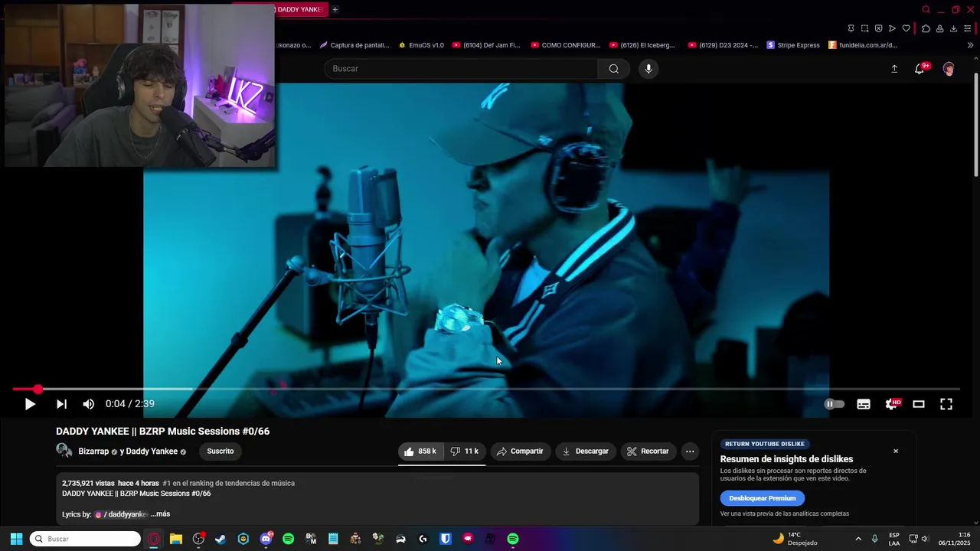Click the Bizarrap channel avatar
The image size is (980, 551).
pyautogui.click(x=64, y=451)
